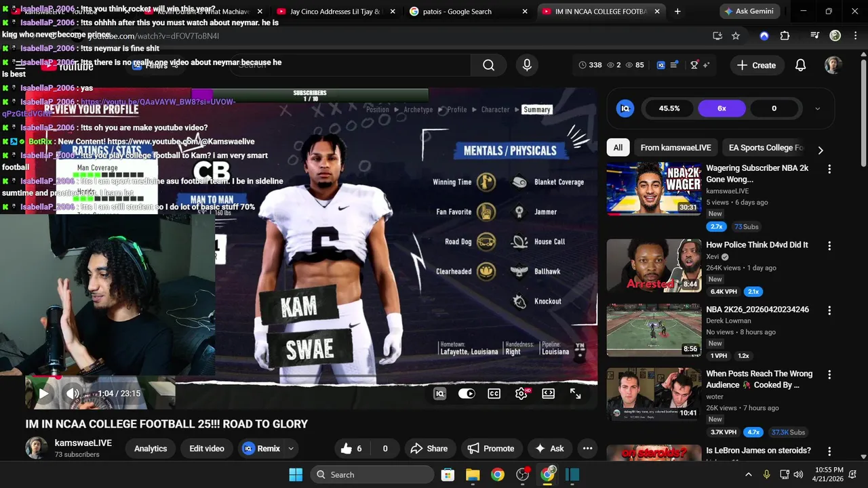
Task: Open options menu for NBA 2K26_20260420234246 video
Action: [829, 310]
